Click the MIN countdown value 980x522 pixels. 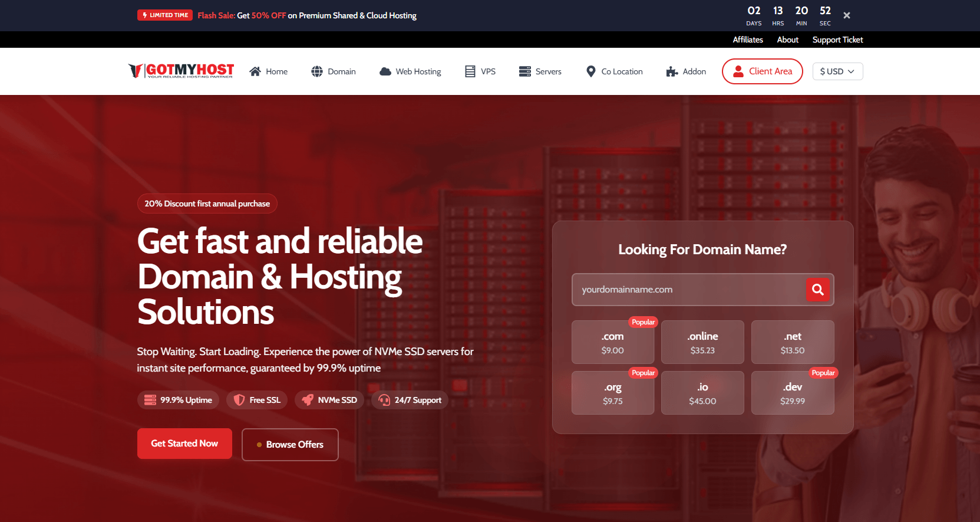(801, 11)
